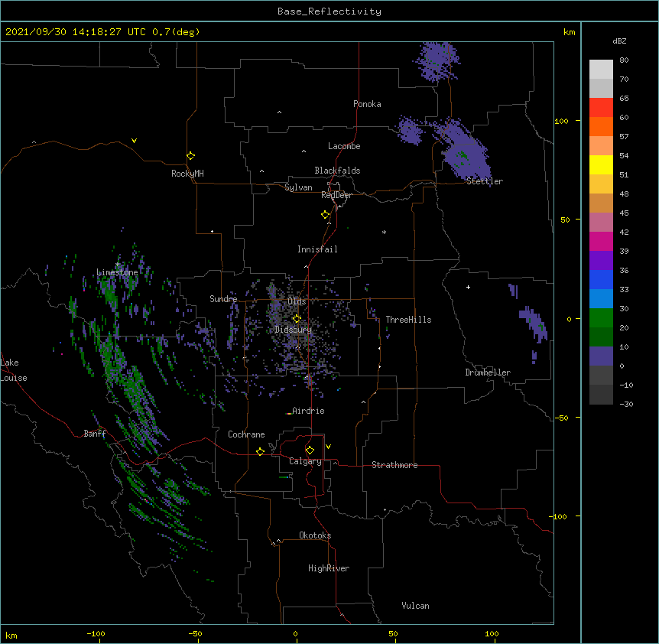Click the white asterisk marker east of Innisfail
The height and width of the screenshot is (644, 659).
384,232
